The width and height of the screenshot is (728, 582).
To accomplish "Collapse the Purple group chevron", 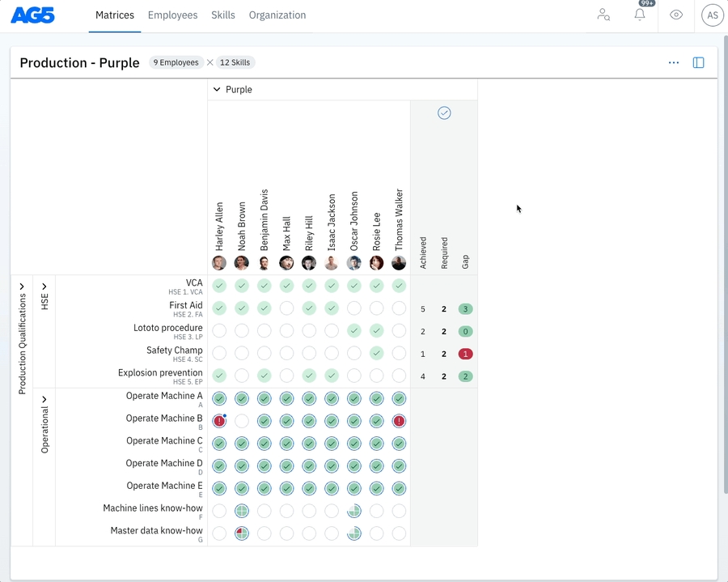I will point(217,90).
